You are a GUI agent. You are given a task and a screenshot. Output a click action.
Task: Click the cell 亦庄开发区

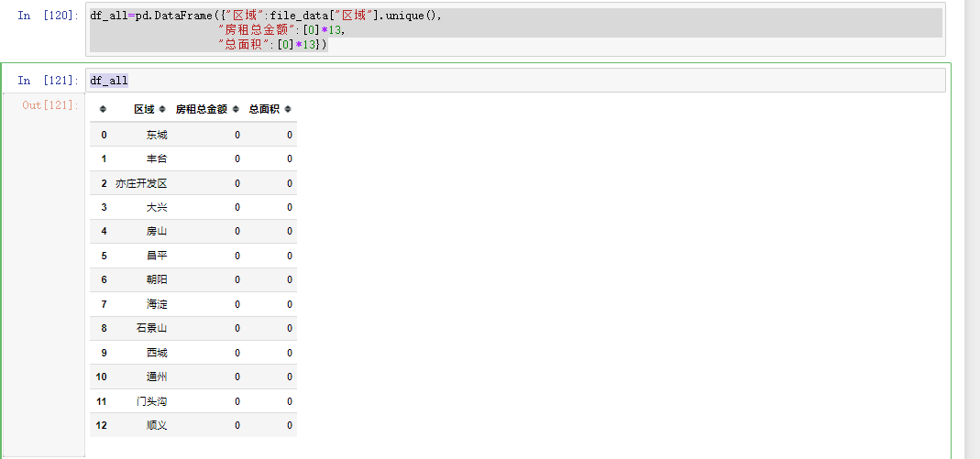tap(141, 183)
